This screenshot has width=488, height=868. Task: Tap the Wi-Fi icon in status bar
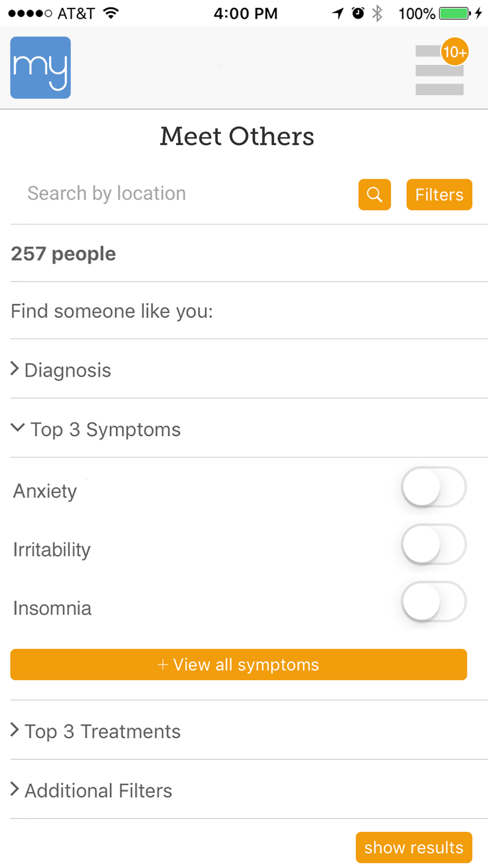coord(111,13)
